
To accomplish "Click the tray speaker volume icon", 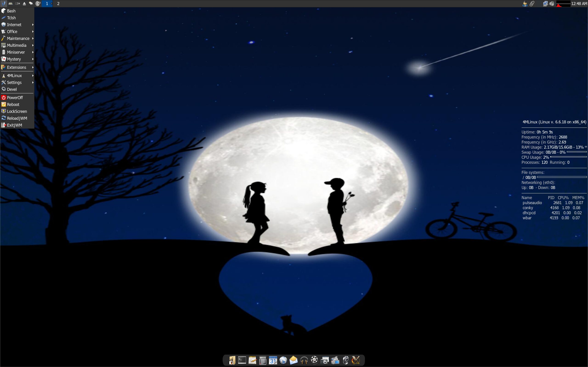I will 552,3.
